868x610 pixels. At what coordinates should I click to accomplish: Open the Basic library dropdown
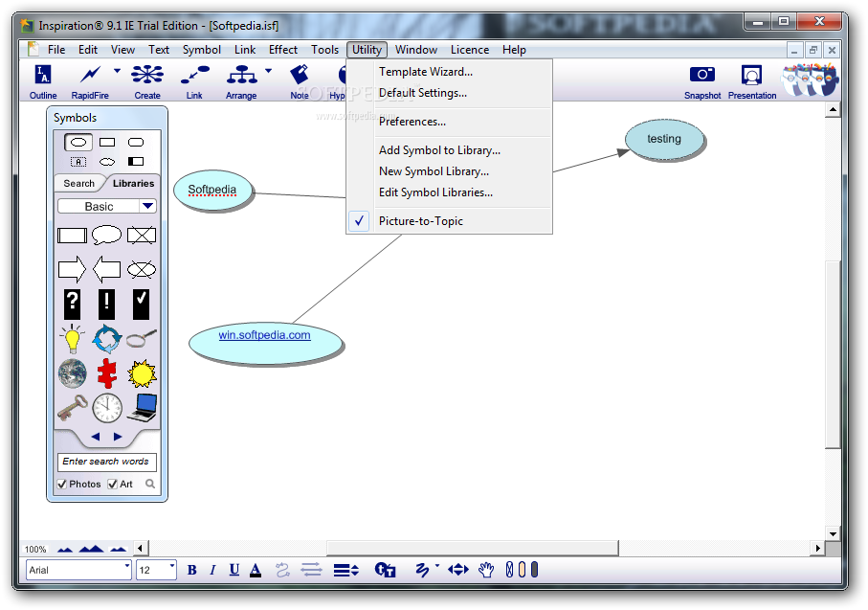tap(147, 206)
